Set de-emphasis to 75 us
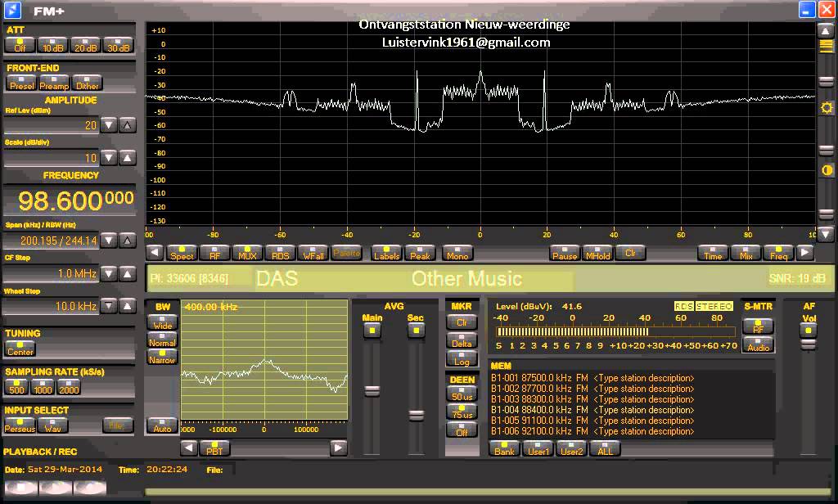This screenshot has height=504, width=838. [462, 412]
